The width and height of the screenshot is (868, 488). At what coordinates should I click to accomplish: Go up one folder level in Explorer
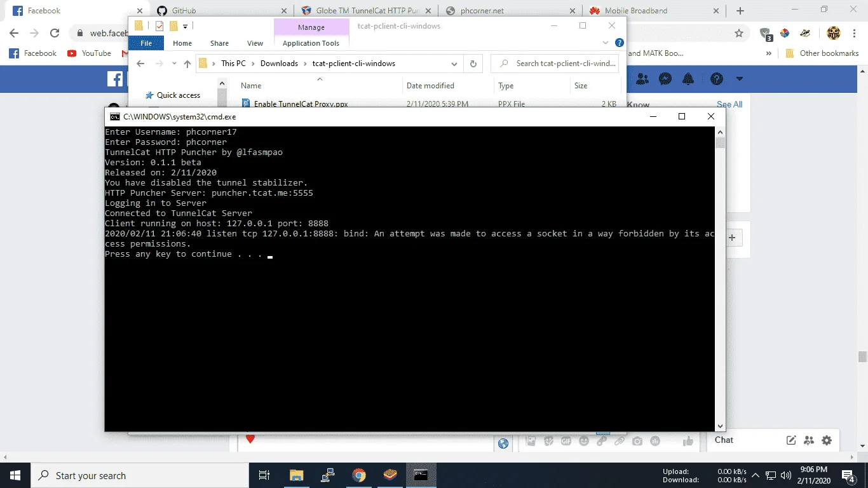tap(187, 64)
